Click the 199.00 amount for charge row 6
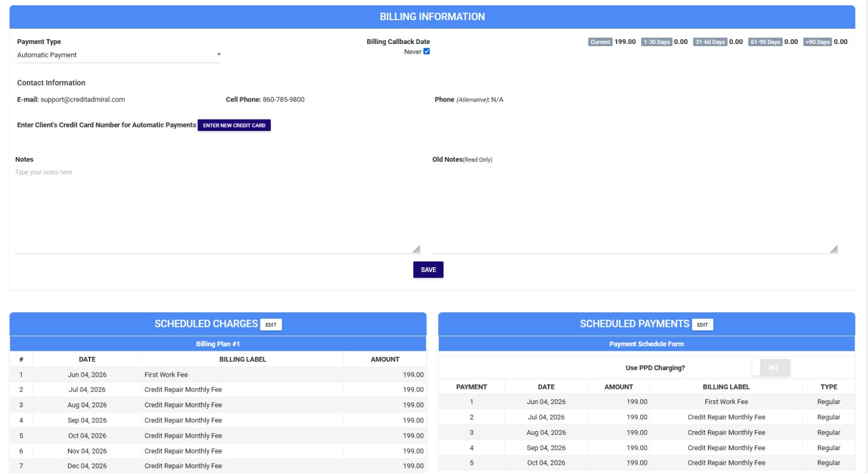The width and height of the screenshot is (868, 473). 413,451
